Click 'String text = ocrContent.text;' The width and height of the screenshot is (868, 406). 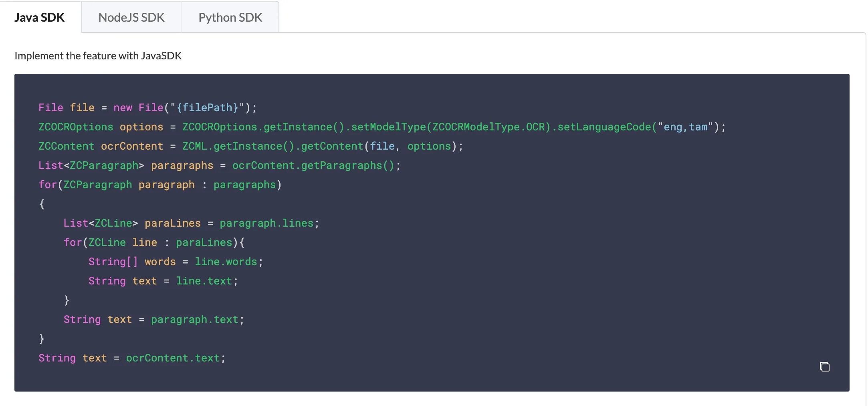132,358
